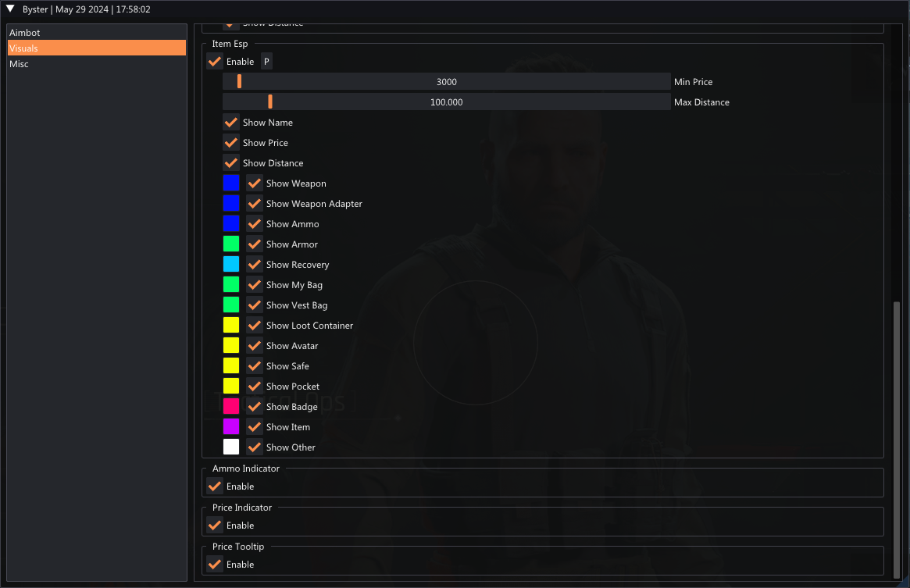Click the Show Weapon Adapter label
Image resolution: width=910 pixels, height=588 pixels.
coord(314,204)
